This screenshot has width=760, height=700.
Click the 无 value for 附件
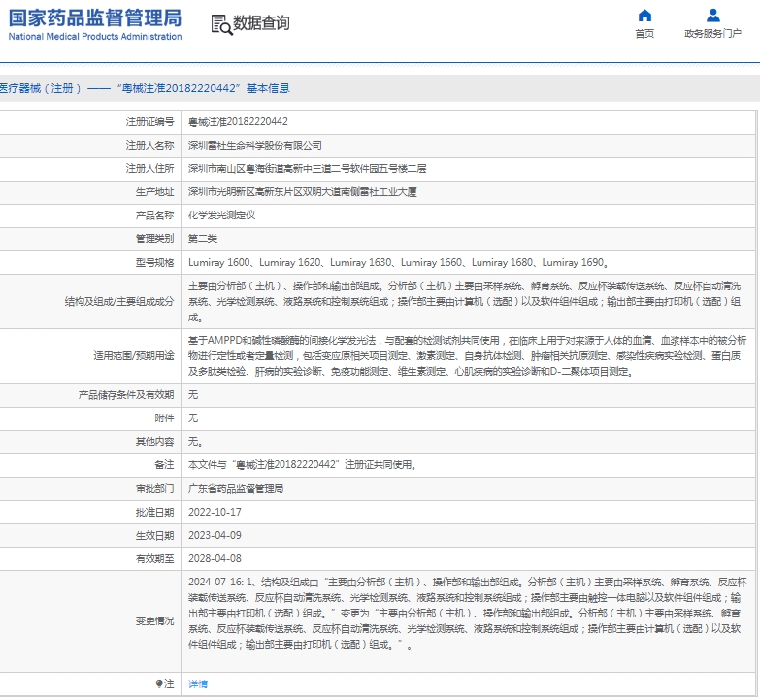click(193, 417)
